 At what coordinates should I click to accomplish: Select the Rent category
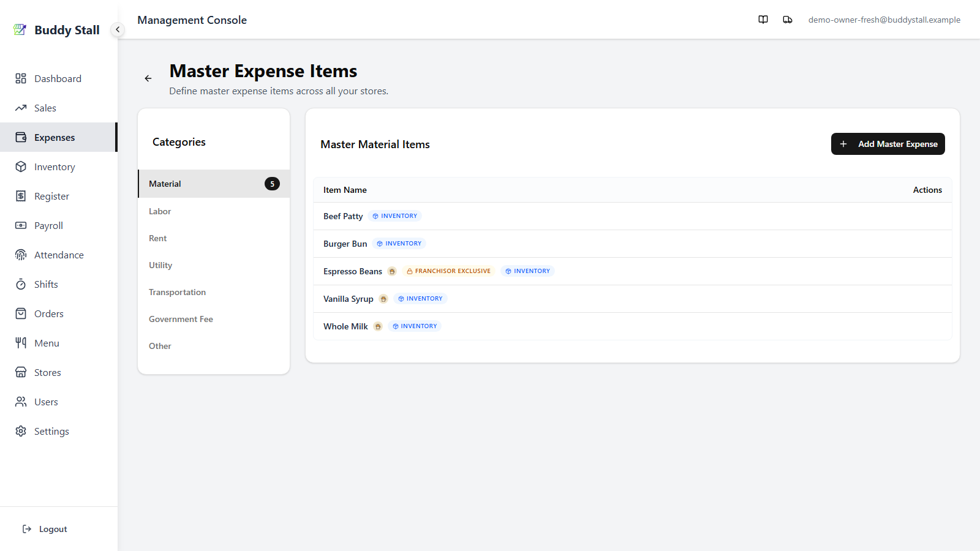pos(214,238)
